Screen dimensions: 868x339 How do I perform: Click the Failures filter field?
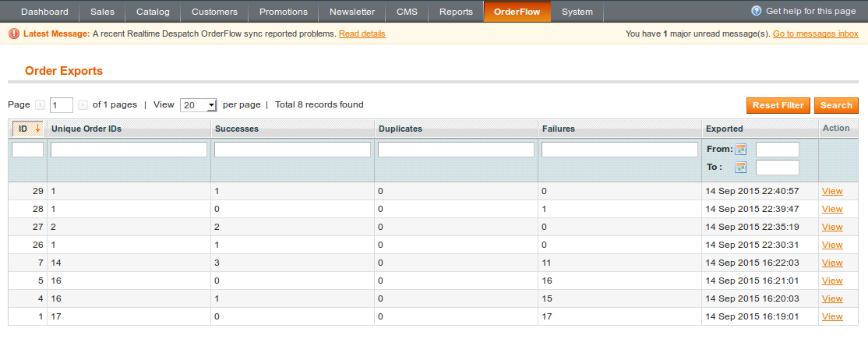point(619,150)
